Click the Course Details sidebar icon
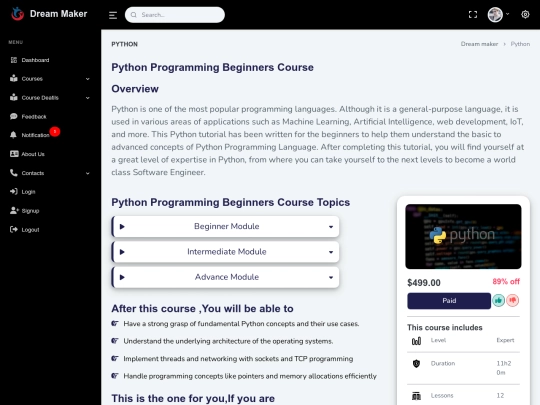This screenshot has height=405, width=540. 14,97
